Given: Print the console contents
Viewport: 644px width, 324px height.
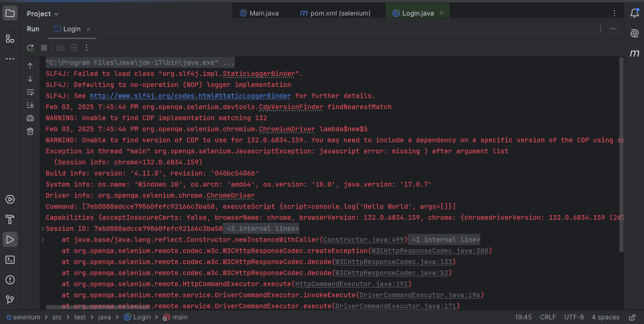Looking at the screenshot, I should tap(30, 118).
